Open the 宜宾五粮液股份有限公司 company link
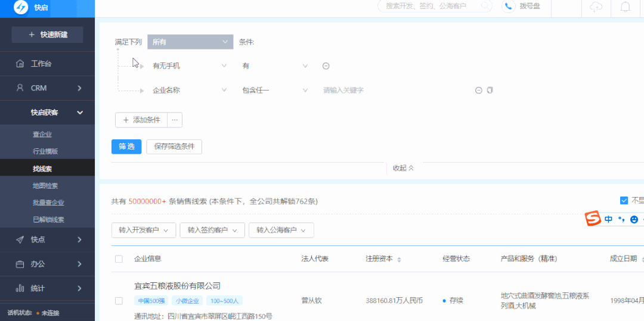This screenshot has height=321, width=644. pyautogui.click(x=178, y=286)
